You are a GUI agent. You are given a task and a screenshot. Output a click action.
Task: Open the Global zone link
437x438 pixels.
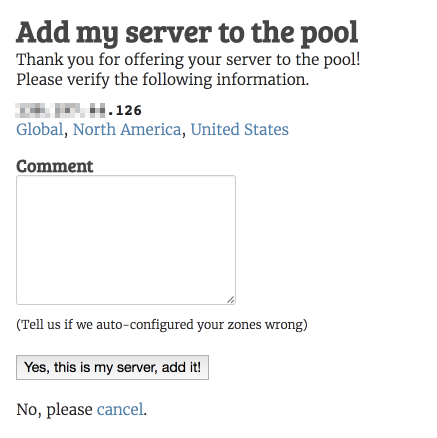pyautogui.click(x=40, y=129)
